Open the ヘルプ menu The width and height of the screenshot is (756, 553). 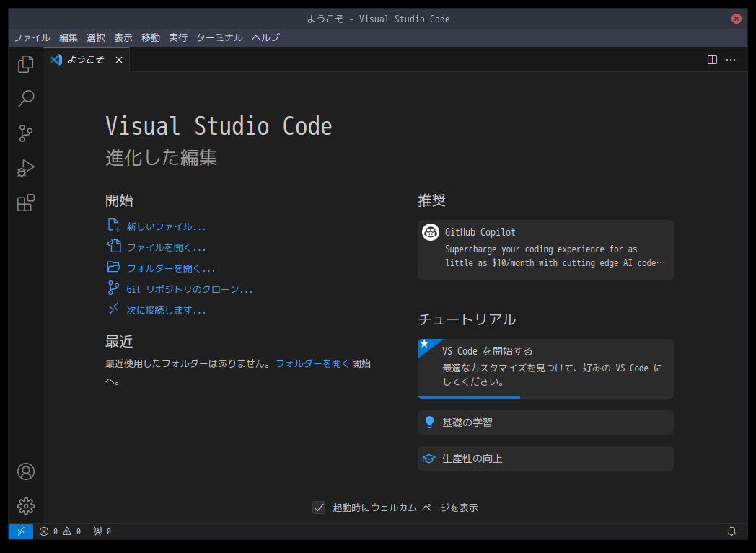click(265, 37)
